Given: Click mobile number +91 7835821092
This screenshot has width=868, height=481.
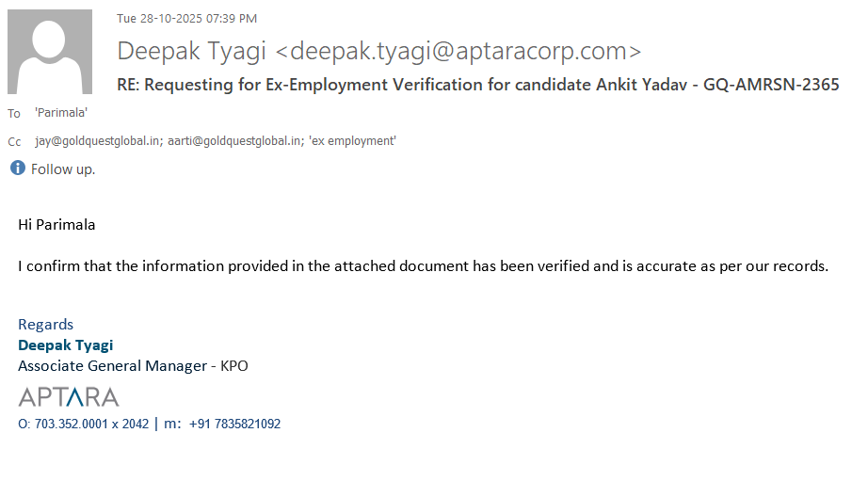Looking at the screenshot, I should 234,425.
